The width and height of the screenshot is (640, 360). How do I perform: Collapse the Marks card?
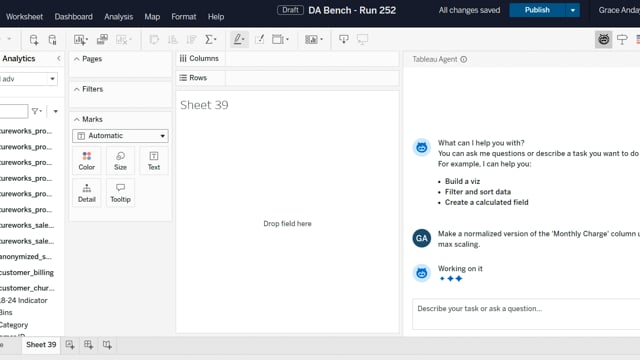(77, 119)
